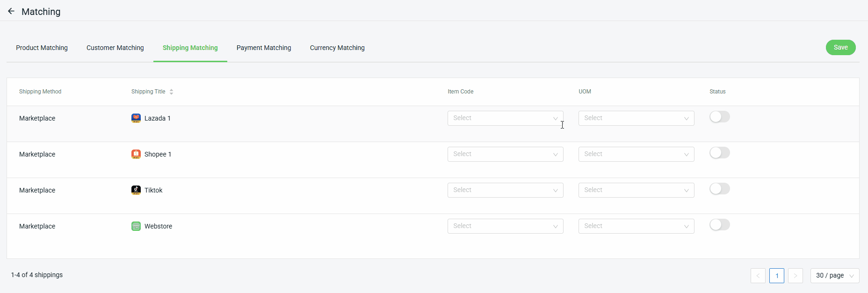This screenshot has width=868, height=293.
Task: Click the Webstore marketplace icon
Action: click(136, 226)
